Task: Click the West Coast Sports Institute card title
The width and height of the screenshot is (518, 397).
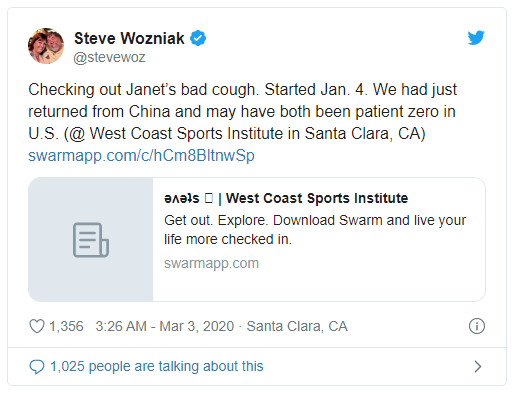Action: [x=286, y=198]
